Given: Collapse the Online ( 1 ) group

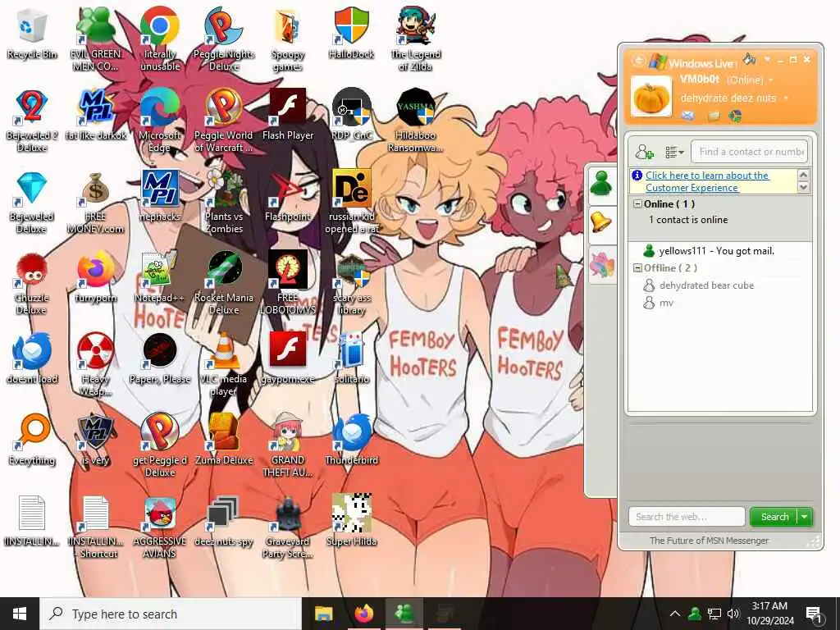Looking at the screenshot, I should [x=637, y=204].
